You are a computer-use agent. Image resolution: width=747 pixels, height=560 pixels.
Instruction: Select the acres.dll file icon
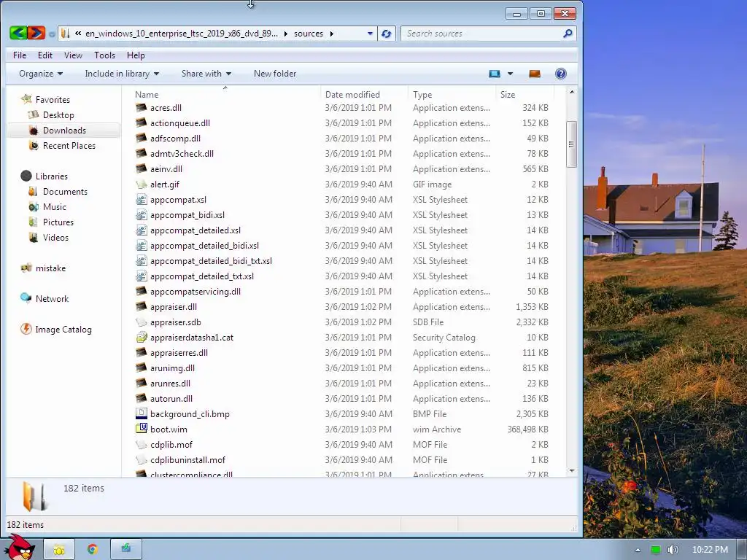coord(141,108)
